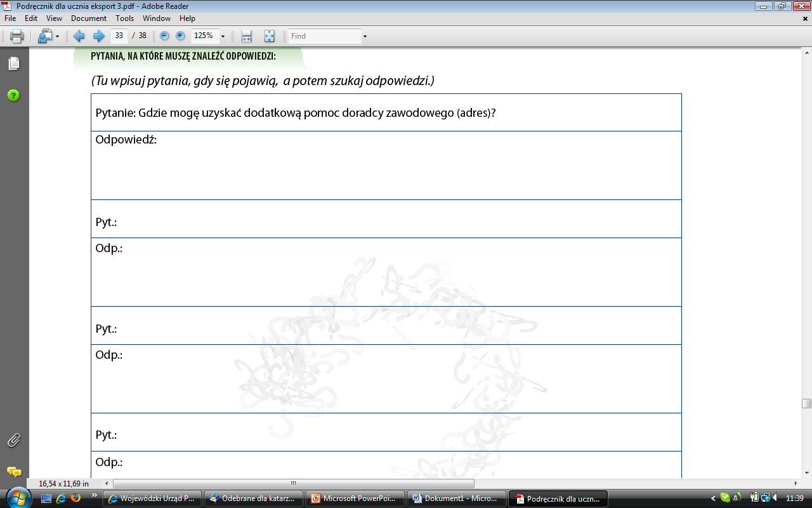The width and height of the screenshot is (812, 508).
Task: Go to the next page arrow
Action: click(98, 36)
